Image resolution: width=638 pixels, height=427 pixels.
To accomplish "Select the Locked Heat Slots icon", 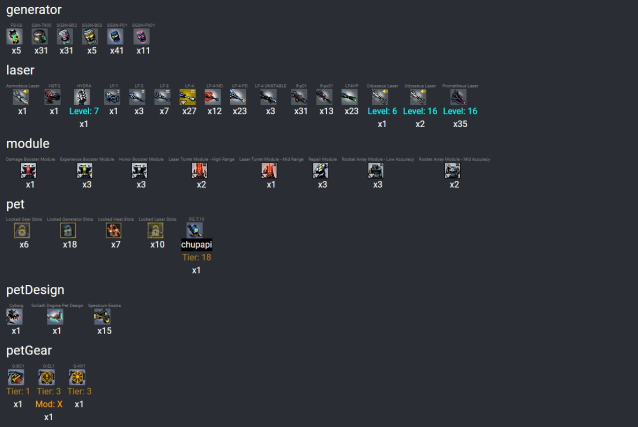I will coord(114,231).
